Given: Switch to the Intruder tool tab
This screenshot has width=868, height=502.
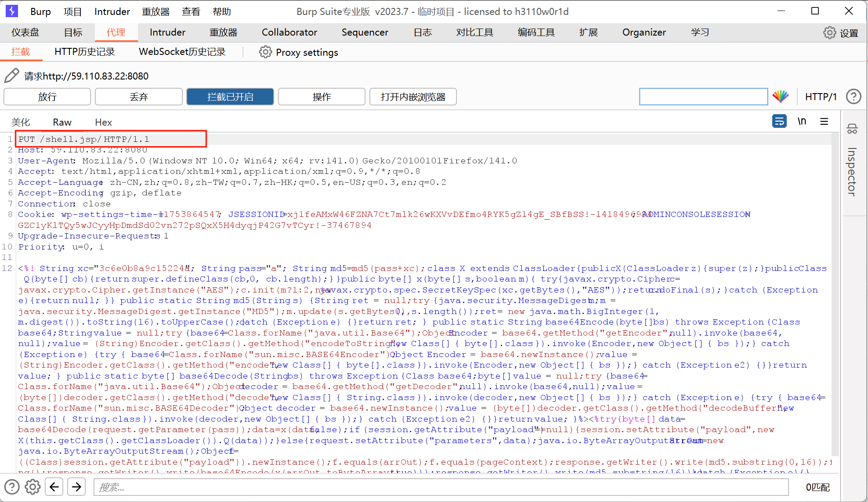Looking at the screenshot, I should pyautogui.click(x=167, y=33).
